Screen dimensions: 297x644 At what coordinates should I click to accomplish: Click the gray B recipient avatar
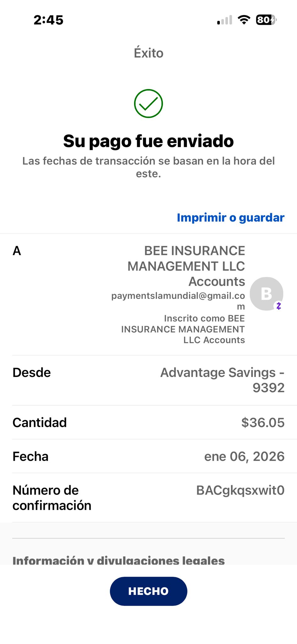tap(266, 293)
